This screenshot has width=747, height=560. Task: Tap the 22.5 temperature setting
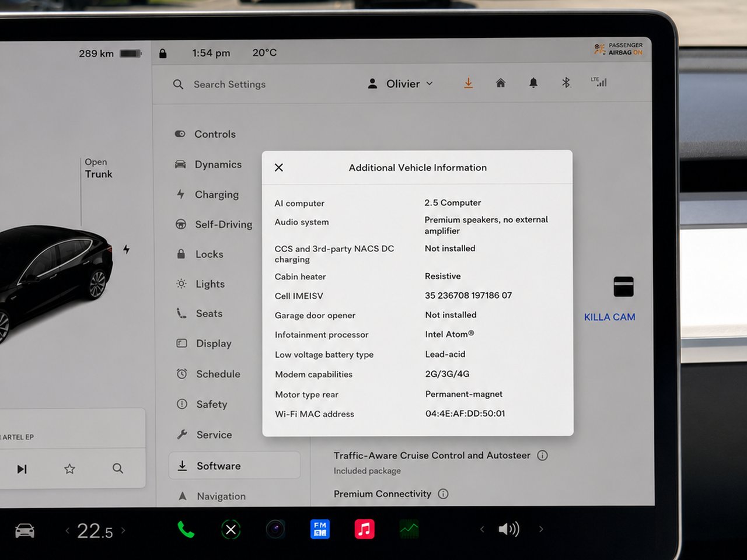click(x=95, y=531)
